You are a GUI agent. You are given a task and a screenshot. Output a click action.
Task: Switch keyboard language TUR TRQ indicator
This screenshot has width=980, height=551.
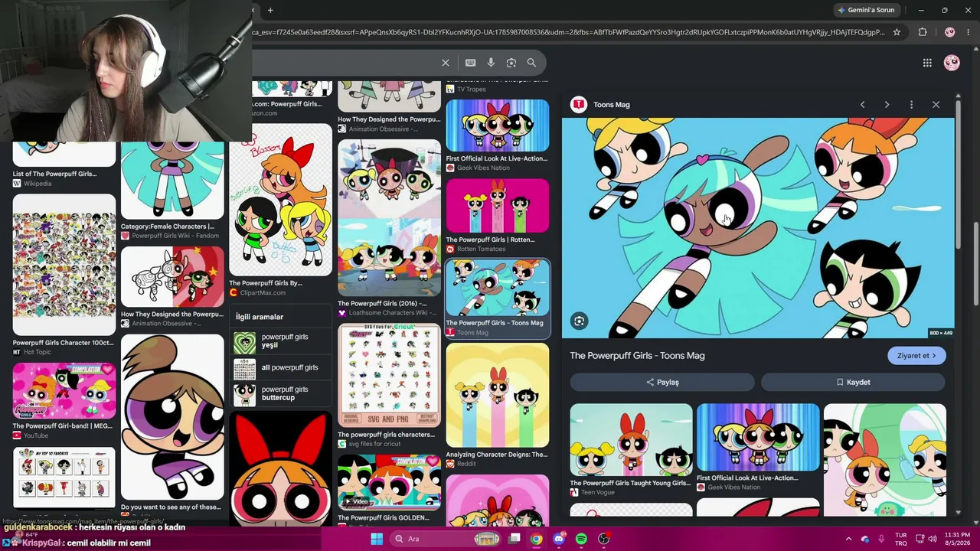901,539
